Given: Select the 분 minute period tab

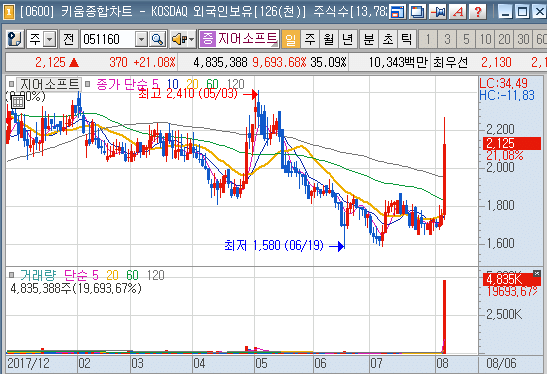Looking at the screenshot, I should pos(369,39).
